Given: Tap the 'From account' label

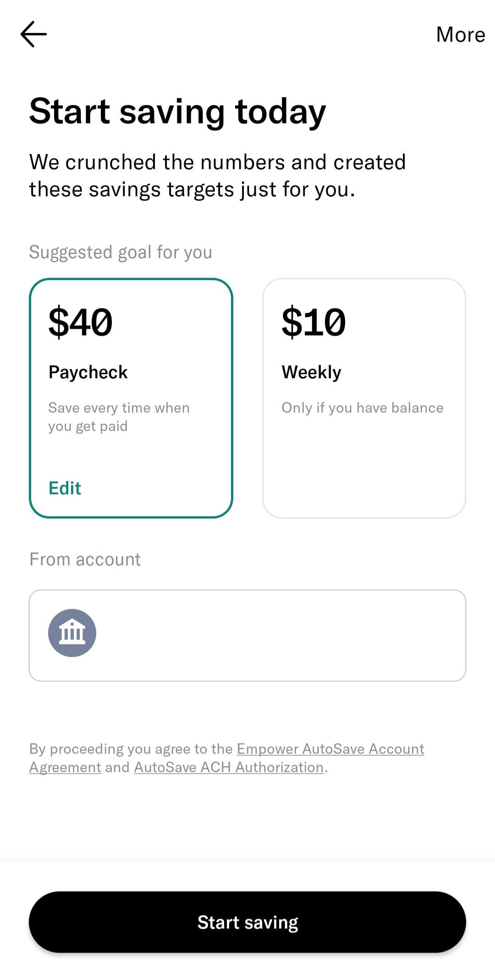Looking at the screenshot, I should [x=85, y=559].
